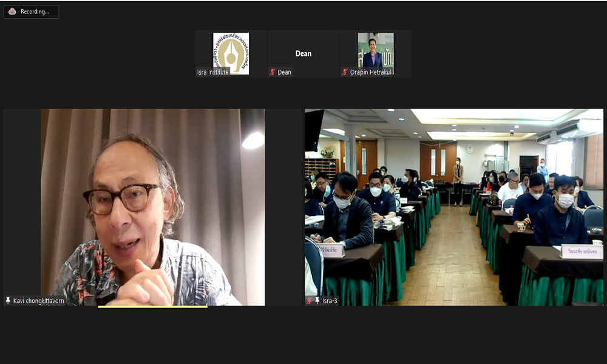Click the Kavi chongkittavorn name label
This screenshot has height=364, width=607.
(x=39, y=300)
